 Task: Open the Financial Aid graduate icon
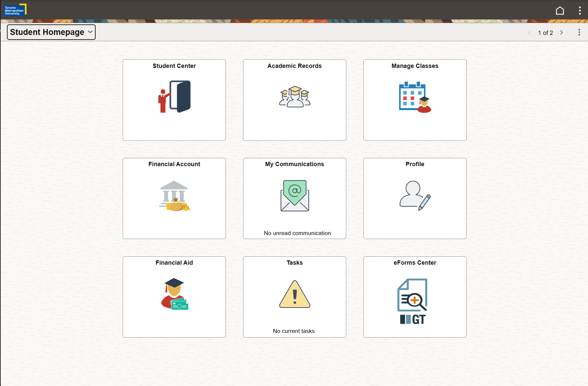[174, 294]
